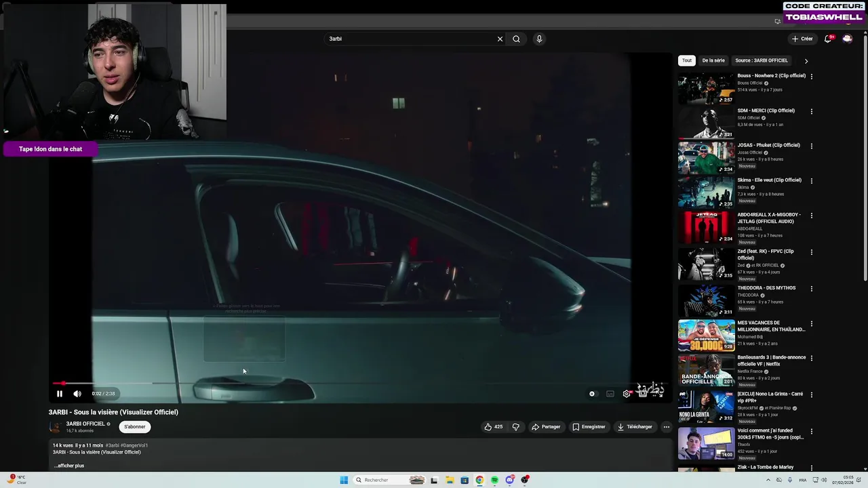Image resolution: width=868 pixels, height=488 pixels.
Task: Open File Explorer from the taskbar
Action: 450,480
